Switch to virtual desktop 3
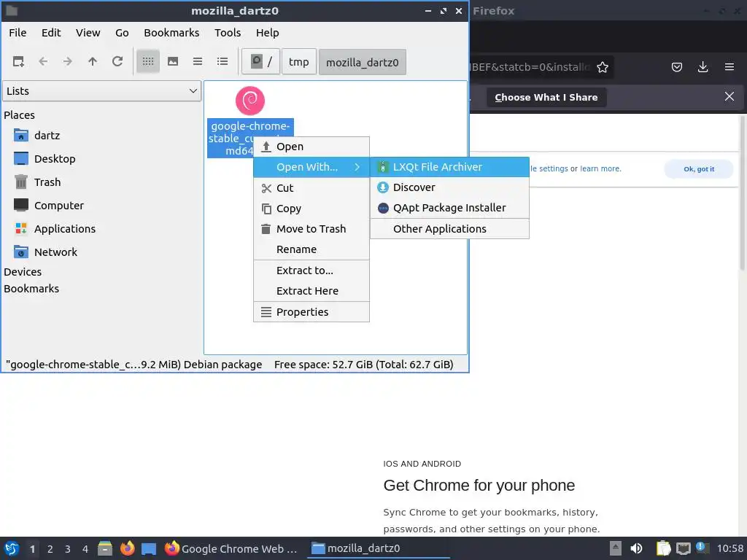The image size is (747, 560). [x=68, y=549]
